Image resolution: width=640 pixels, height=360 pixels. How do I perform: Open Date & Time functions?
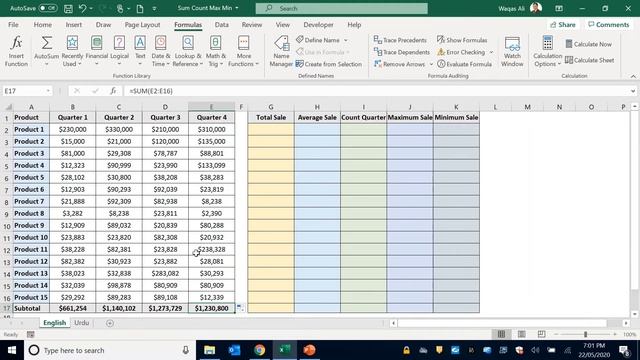click(160, 51)
